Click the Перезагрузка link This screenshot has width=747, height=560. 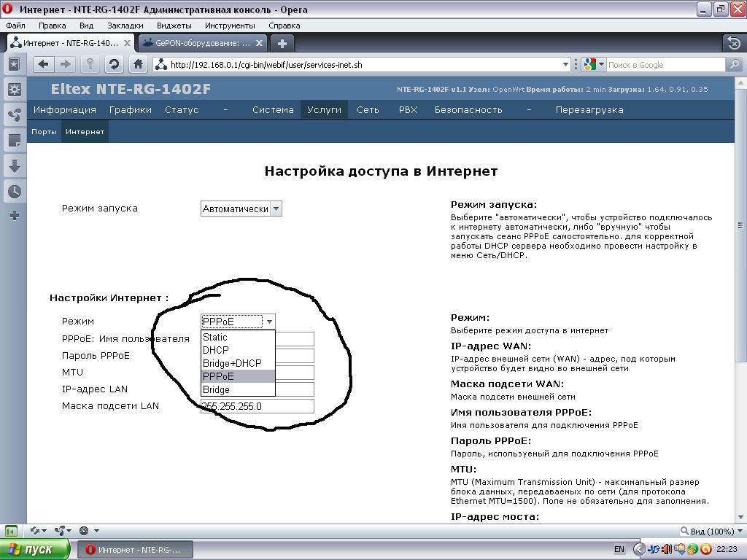point(589,109)
